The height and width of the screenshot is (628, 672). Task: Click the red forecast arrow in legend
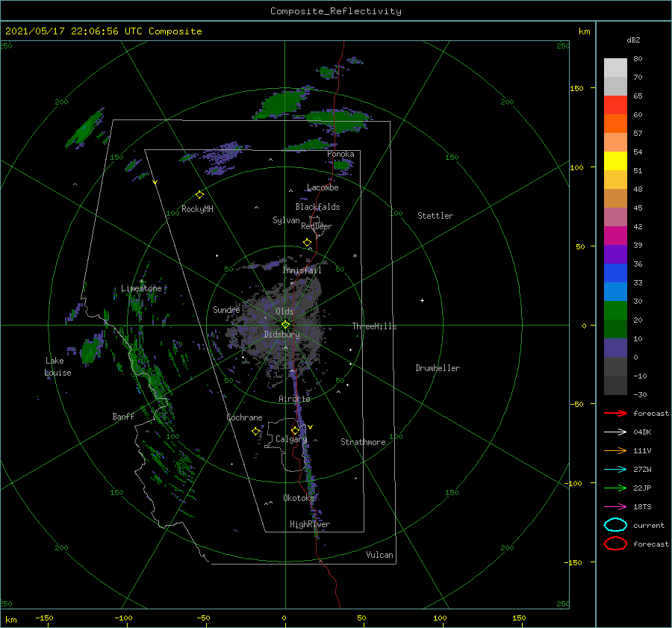(x=615, y=413)
